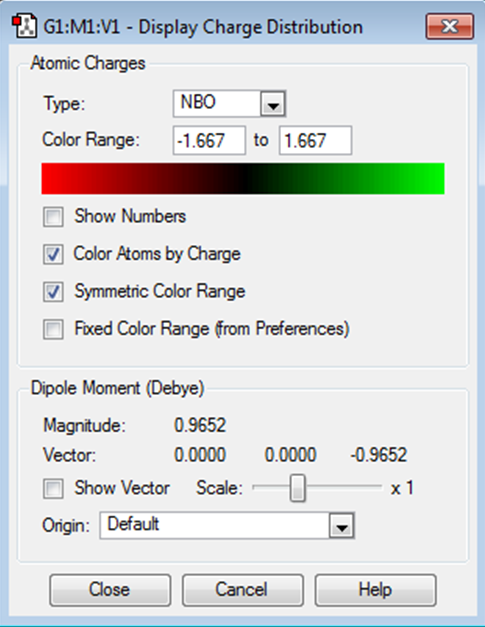Enable the Show Numbers checkbox
Screen dimensions: 485x627
[x=53, y=217]
